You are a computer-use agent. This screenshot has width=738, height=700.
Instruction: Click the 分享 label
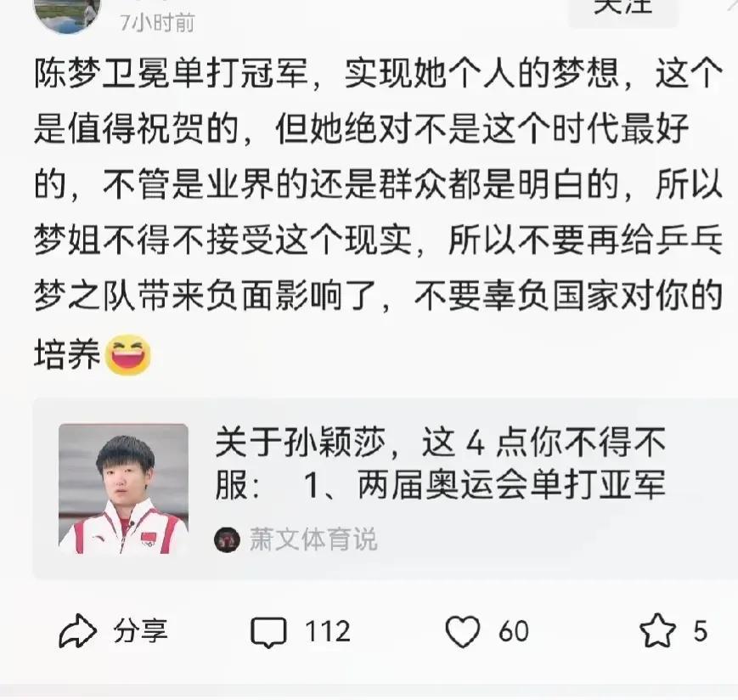pos(140,631)
